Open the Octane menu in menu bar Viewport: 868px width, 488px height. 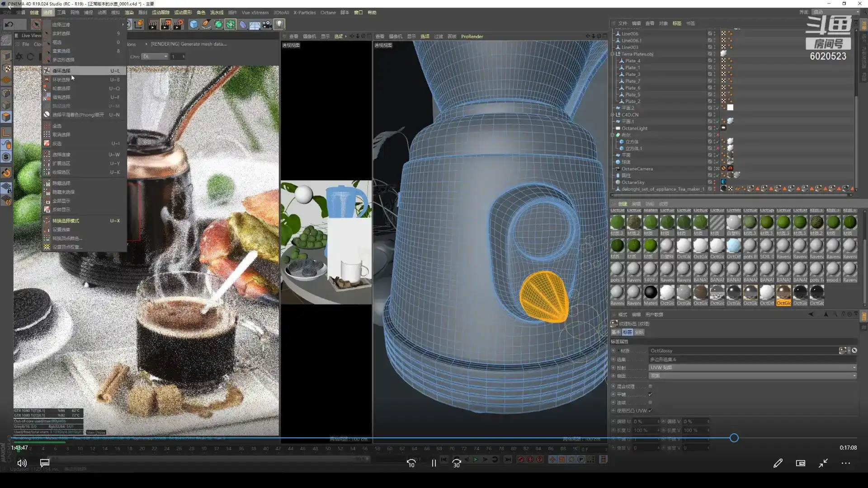(x=328, y=13)
